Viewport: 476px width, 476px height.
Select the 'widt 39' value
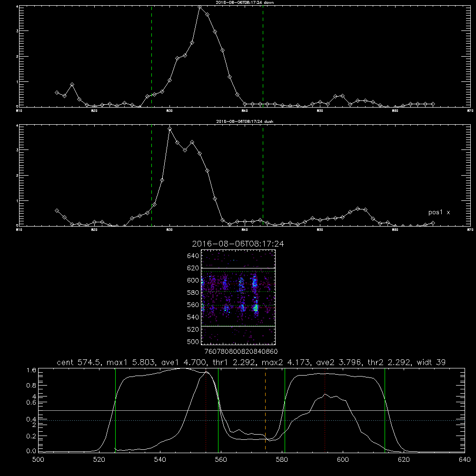click(431, 362)
